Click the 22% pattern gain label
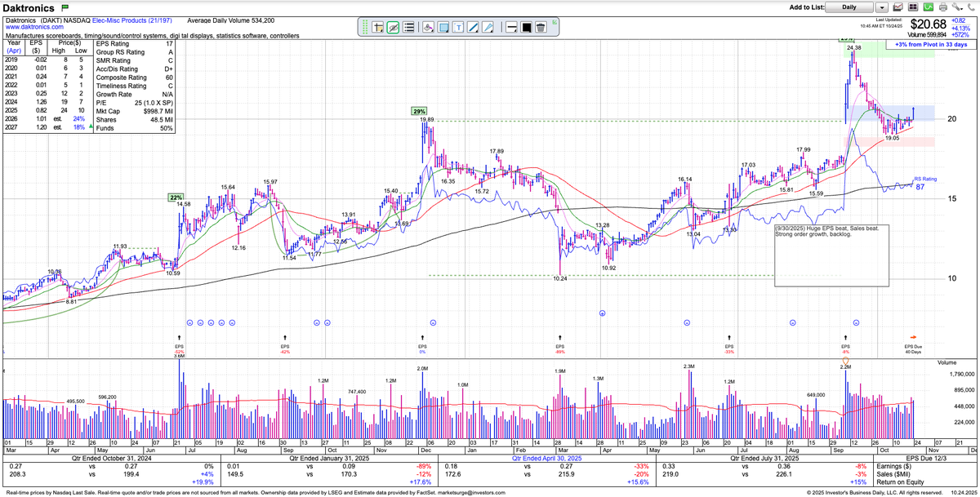This screenshot has width=980, height=497. (x=176, y=197)
